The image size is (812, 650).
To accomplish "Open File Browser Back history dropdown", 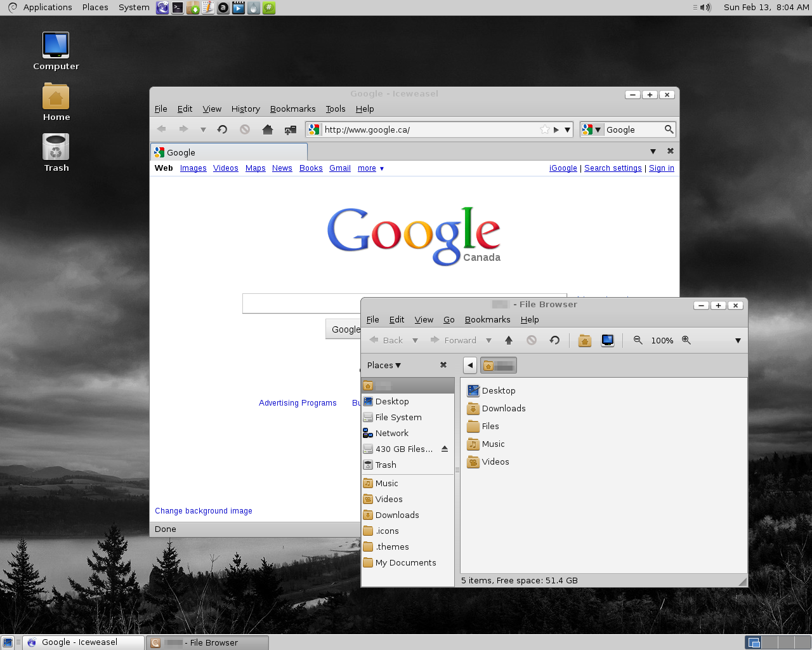I will click(x=416, y=341).
